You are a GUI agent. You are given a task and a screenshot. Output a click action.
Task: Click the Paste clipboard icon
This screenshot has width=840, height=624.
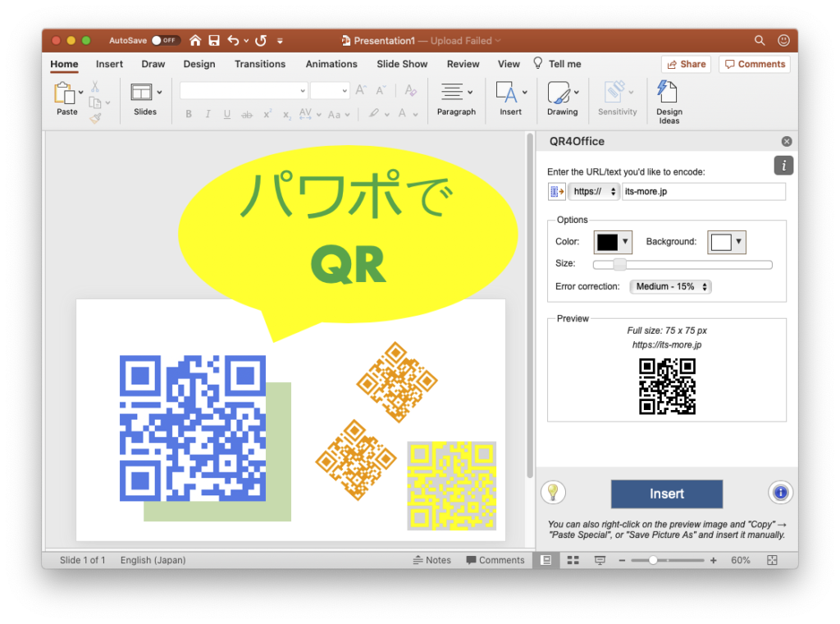pyautogui.click(x=66, y=93)
